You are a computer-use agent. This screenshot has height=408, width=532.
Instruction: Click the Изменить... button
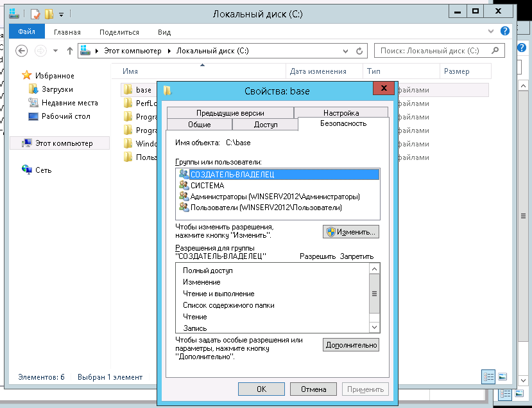[351, 232]
